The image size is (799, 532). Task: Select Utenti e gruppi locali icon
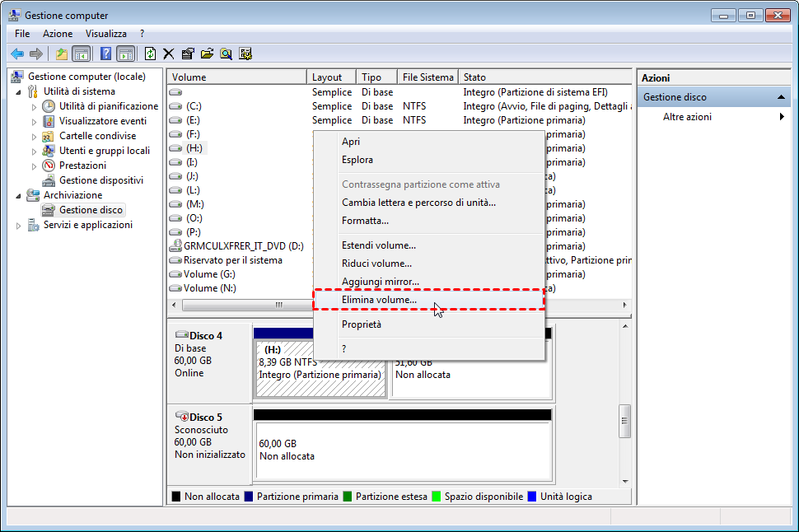tap(49, 151)
